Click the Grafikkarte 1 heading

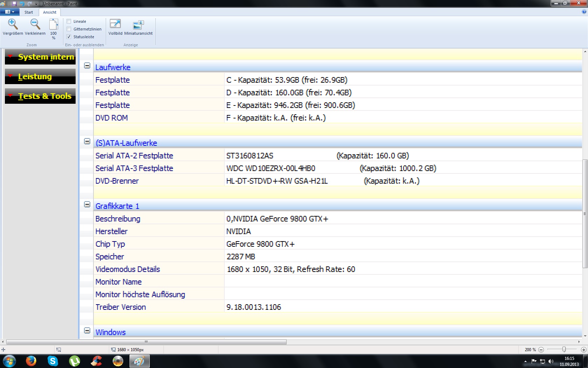tap(117, 206)
